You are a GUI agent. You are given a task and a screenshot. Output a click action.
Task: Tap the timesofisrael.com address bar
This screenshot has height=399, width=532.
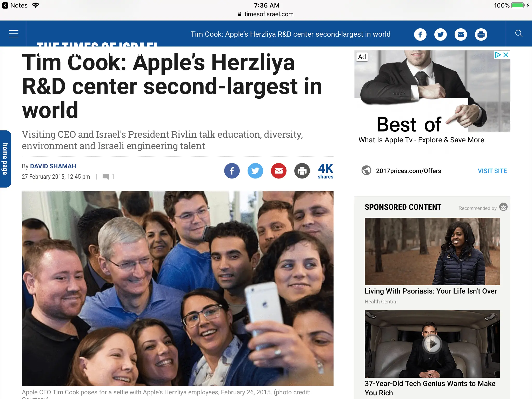[x=266, y=14]
